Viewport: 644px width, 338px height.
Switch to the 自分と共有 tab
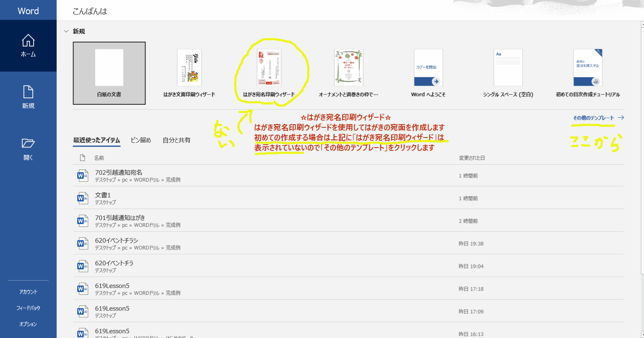pos(176,140)
